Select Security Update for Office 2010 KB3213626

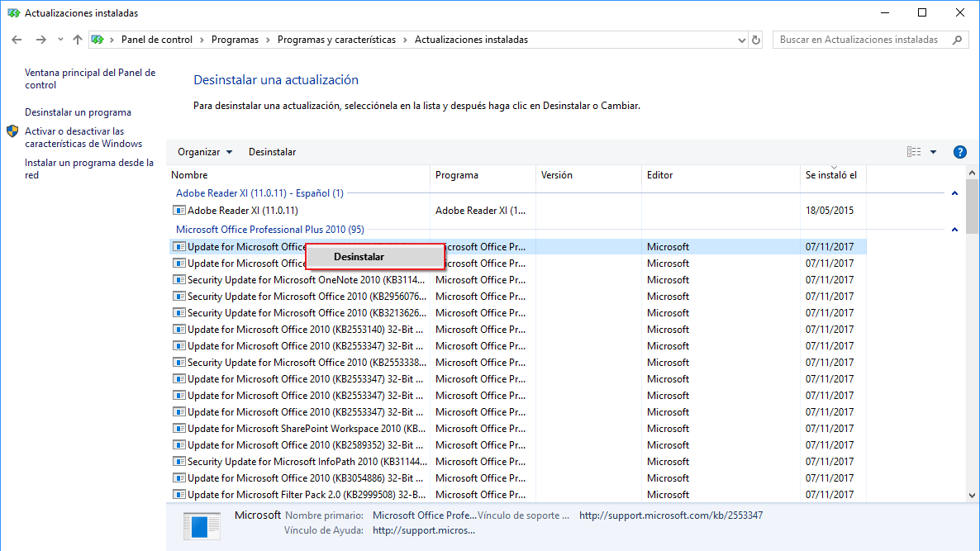[518, 313]
